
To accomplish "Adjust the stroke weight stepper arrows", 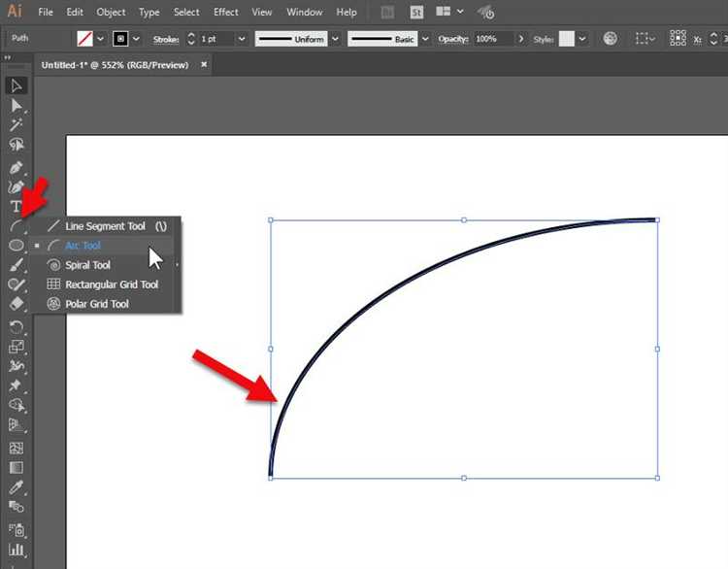I will pyautogui.click(x=191, y=39).
